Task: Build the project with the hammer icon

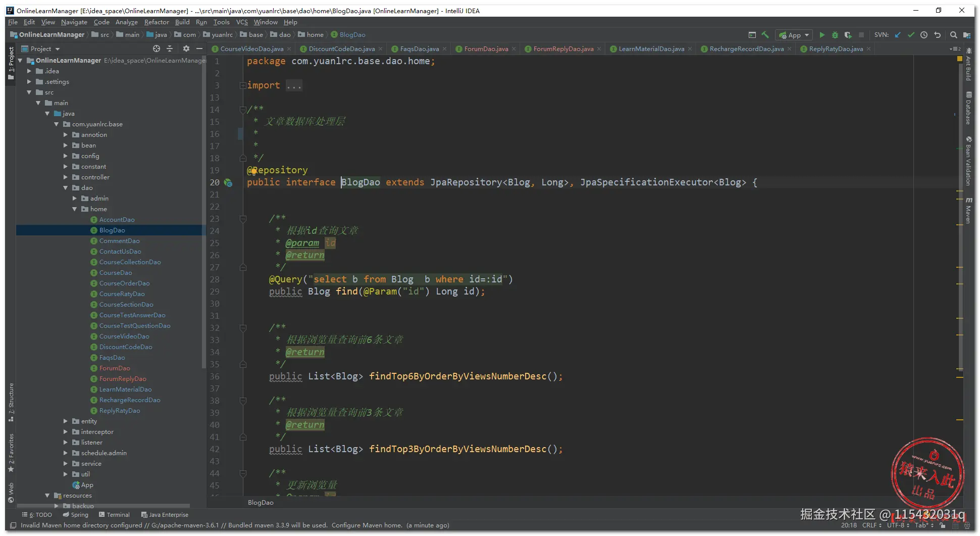Action: [x=765, y=35]
